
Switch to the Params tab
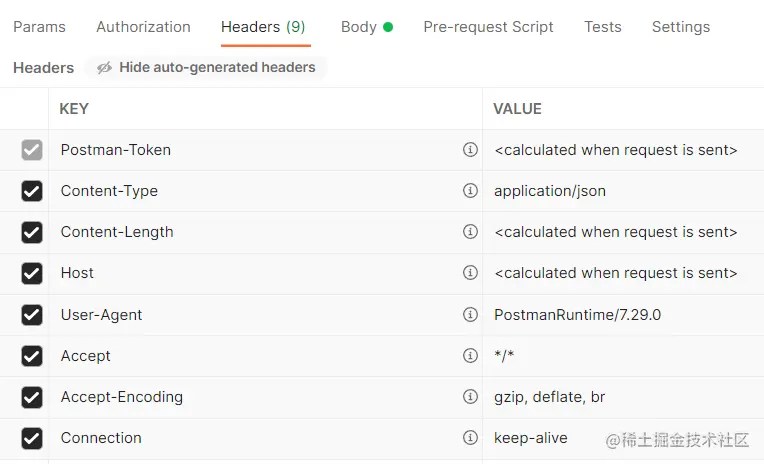click(x=39, y=27)
